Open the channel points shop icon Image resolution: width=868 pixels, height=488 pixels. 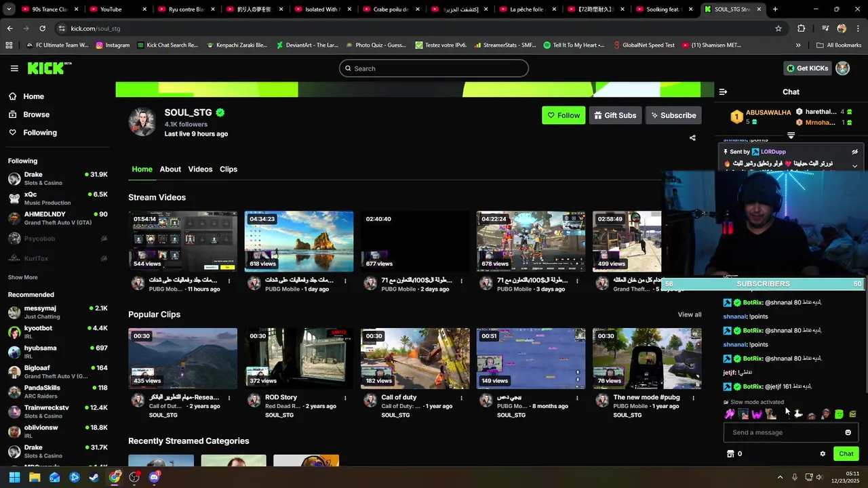point(730,454)
